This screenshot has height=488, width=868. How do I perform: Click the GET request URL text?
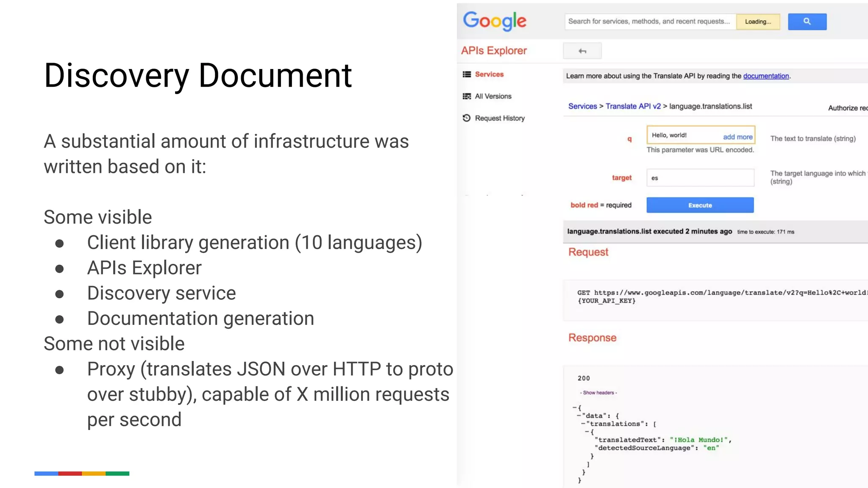tap(722, 293)
